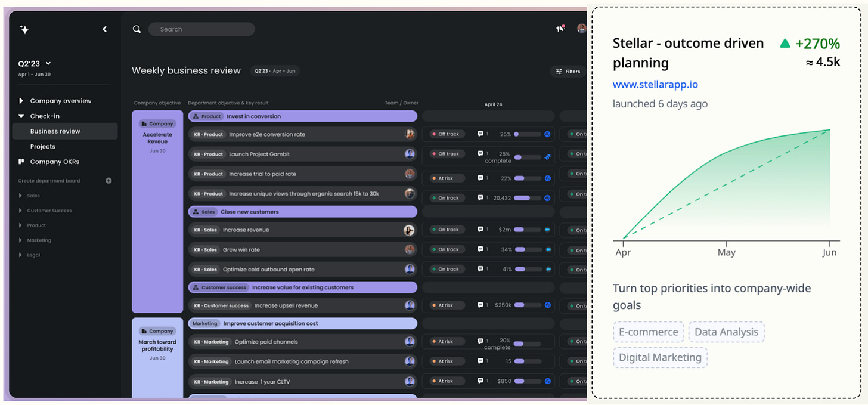The image size is (868, 405).
Task: Open the Q2'23 quarter dropdown in sidebar
Action: tap(35, 63)
